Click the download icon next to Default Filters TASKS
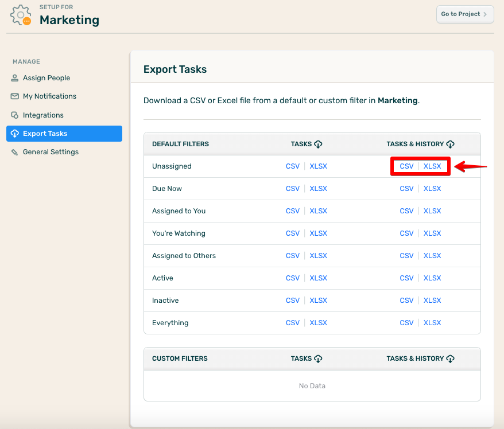The height and width of the screenshot is (429, 504). pyautogui.click(x=318, y=144)
